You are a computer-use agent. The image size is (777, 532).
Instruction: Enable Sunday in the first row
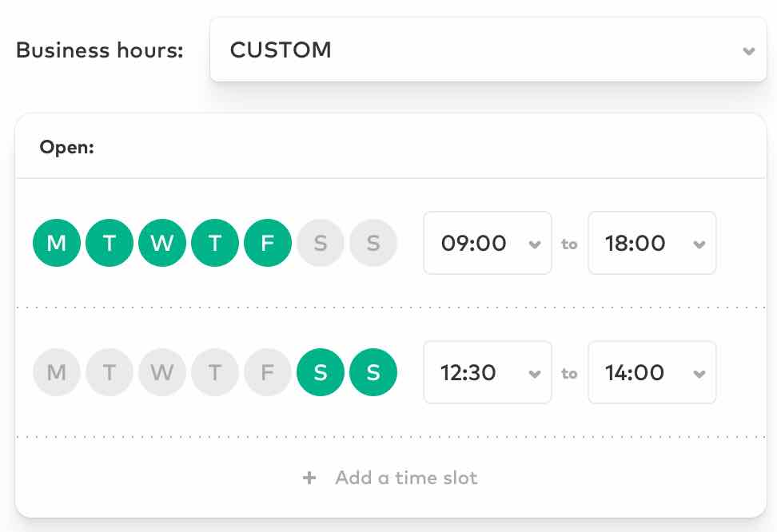point(373,243)
